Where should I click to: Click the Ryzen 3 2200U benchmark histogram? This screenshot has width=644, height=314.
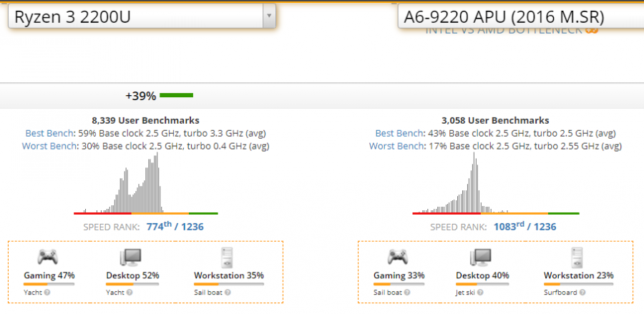pos(146,184)
